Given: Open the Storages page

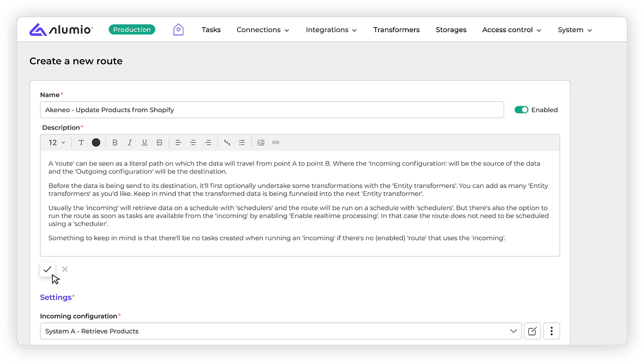Looking at the screenshot, I should 451,30.
